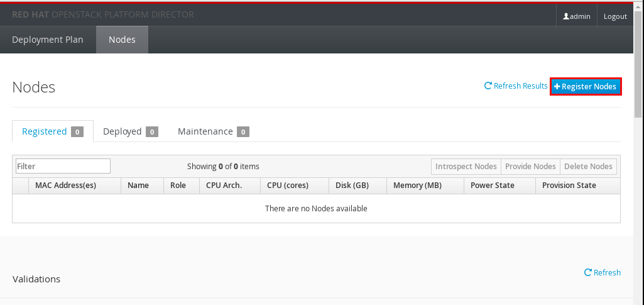
Task: Click the 'Showing 0 of 0 items' text
Action: pos(223,167)
